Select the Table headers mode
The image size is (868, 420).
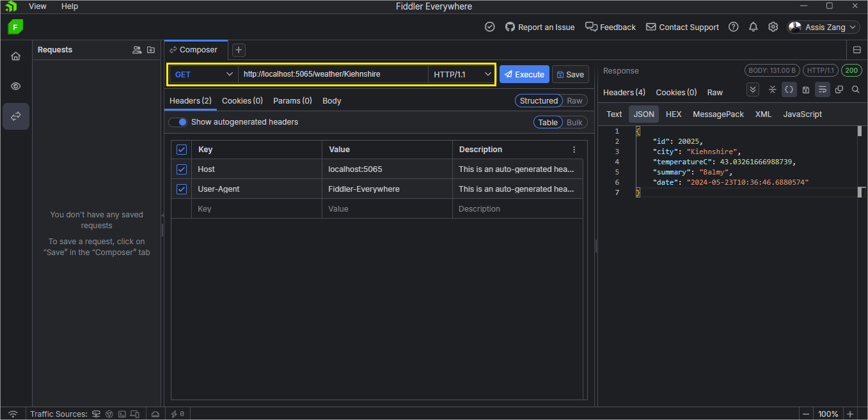coord(548,122)
